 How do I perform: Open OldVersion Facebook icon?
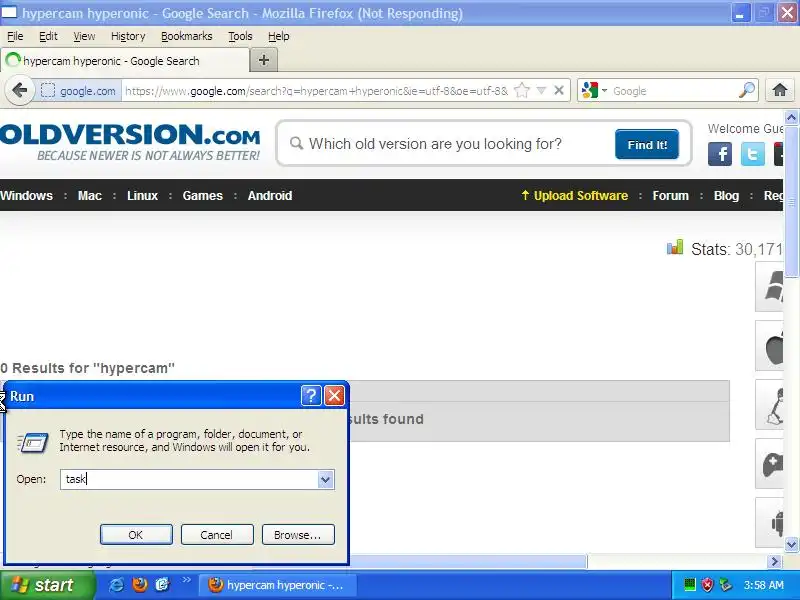720,154
